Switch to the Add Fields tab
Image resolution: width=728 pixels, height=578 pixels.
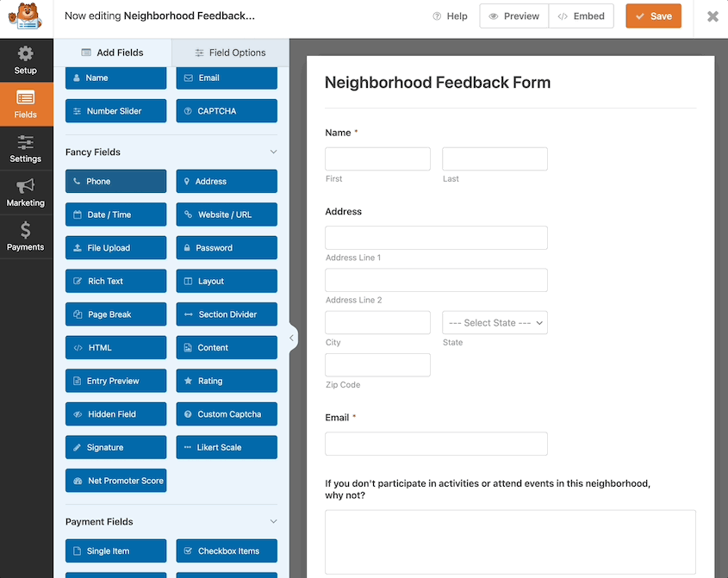click(x=113, y=53)
